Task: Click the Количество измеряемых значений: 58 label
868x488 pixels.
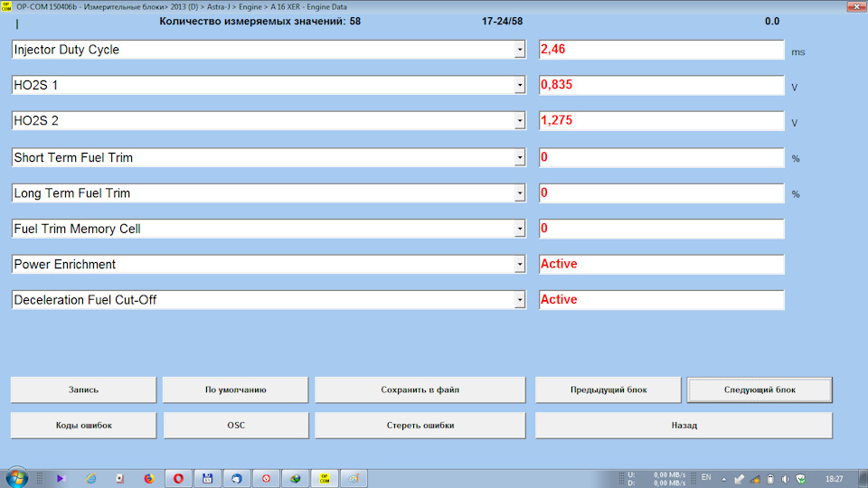Action: pos(260,22)
